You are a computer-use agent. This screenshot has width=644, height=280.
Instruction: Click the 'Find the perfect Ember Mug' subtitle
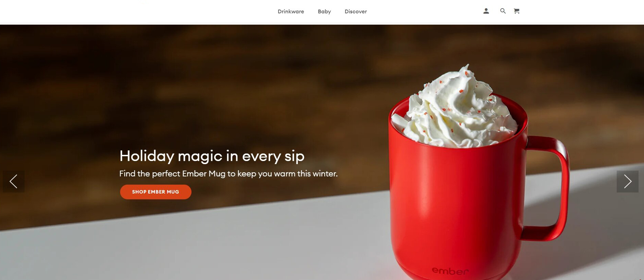[228, 174]
